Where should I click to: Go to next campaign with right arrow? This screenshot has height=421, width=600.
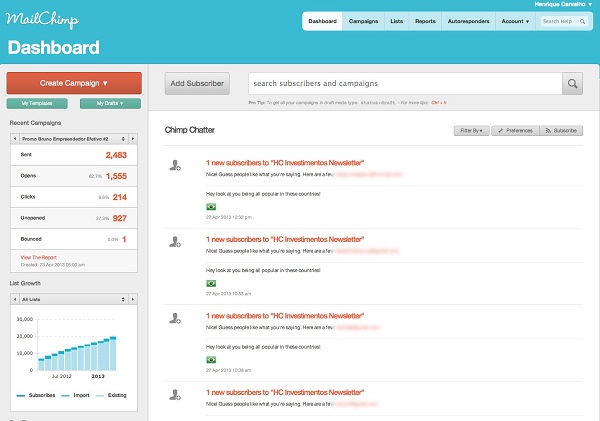(133, 139)
